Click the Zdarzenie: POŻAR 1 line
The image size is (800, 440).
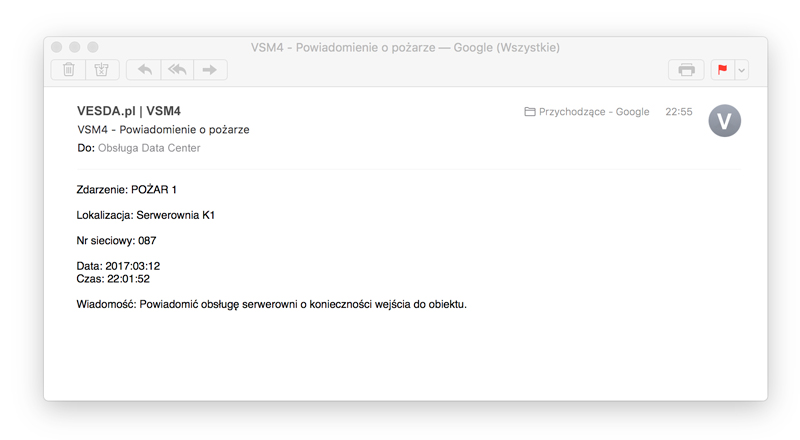[127, 189]
